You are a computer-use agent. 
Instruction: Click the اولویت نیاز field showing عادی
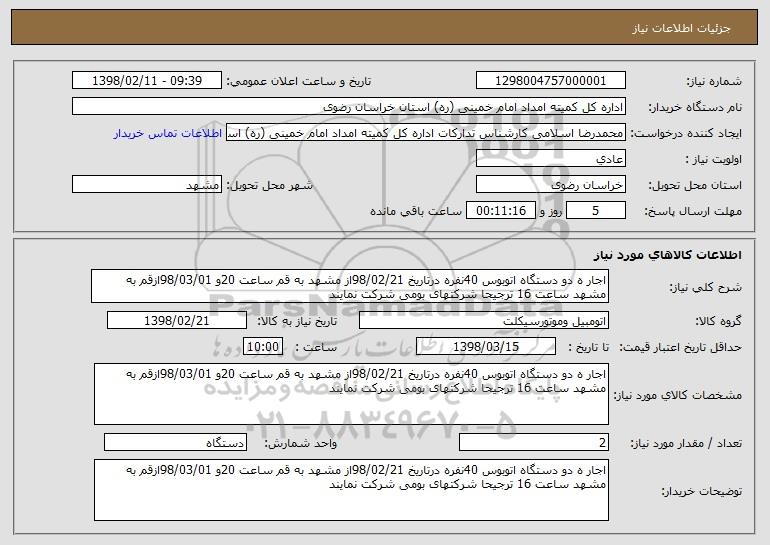click(x=550, y=159)
